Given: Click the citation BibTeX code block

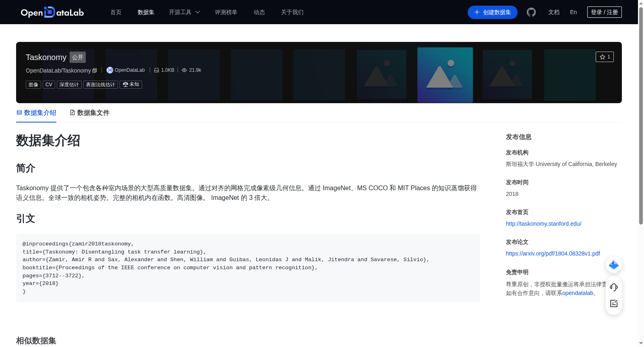Looking at the screenshot, I should pos(248,268).
